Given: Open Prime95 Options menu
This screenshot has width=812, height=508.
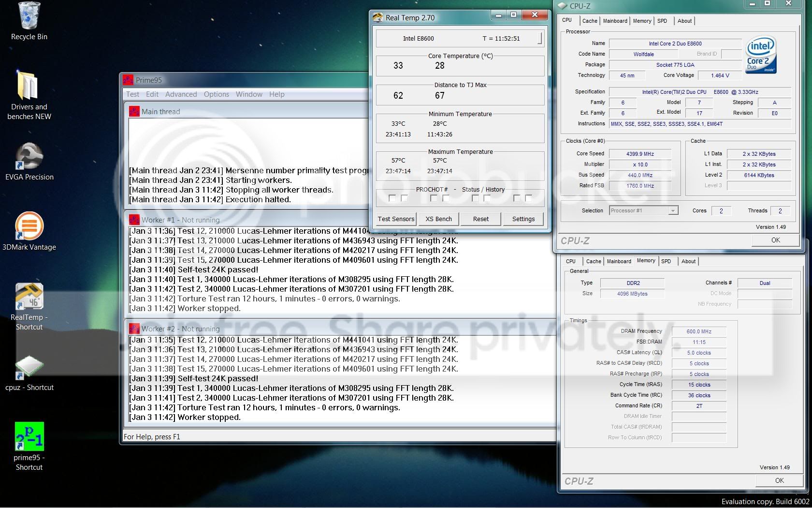Looking at the screenshot, I should (216, 94).
